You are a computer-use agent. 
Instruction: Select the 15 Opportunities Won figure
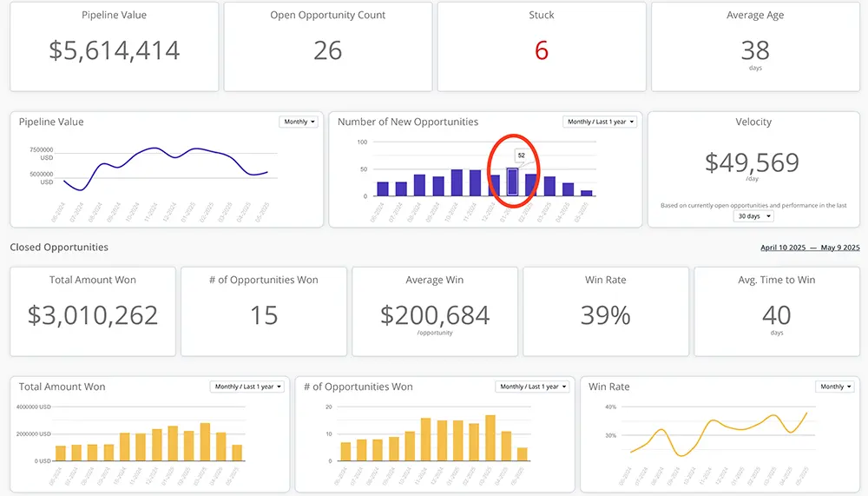264,314
